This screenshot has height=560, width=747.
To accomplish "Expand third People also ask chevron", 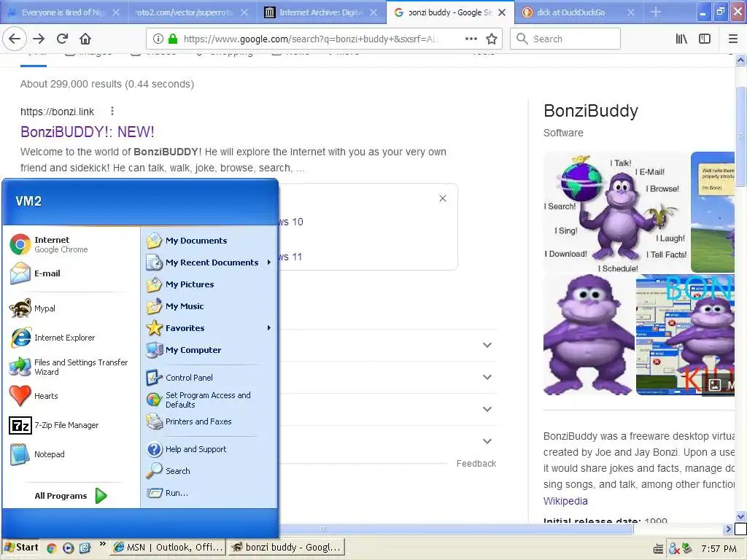I will [x=487, y=409].
